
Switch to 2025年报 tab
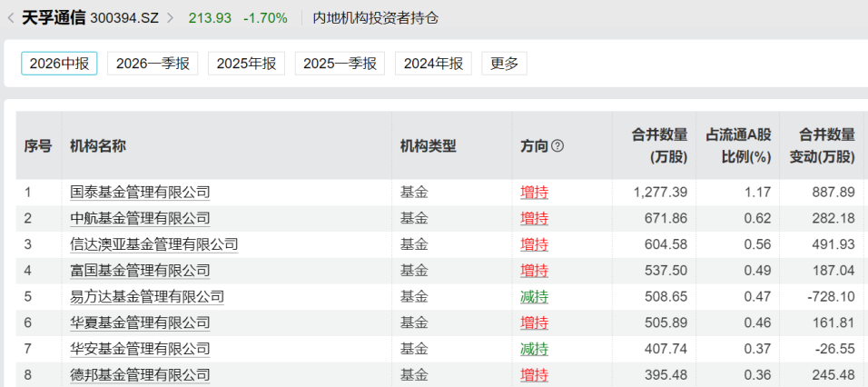[246, 64]
